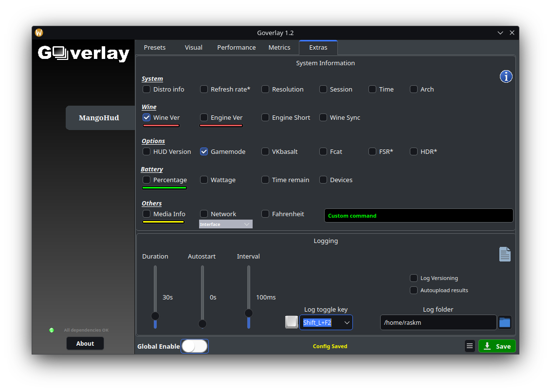Screen dimensions: 551x392
Task: Click the green dependencies status indicator
Action: (x=52, y=330)
